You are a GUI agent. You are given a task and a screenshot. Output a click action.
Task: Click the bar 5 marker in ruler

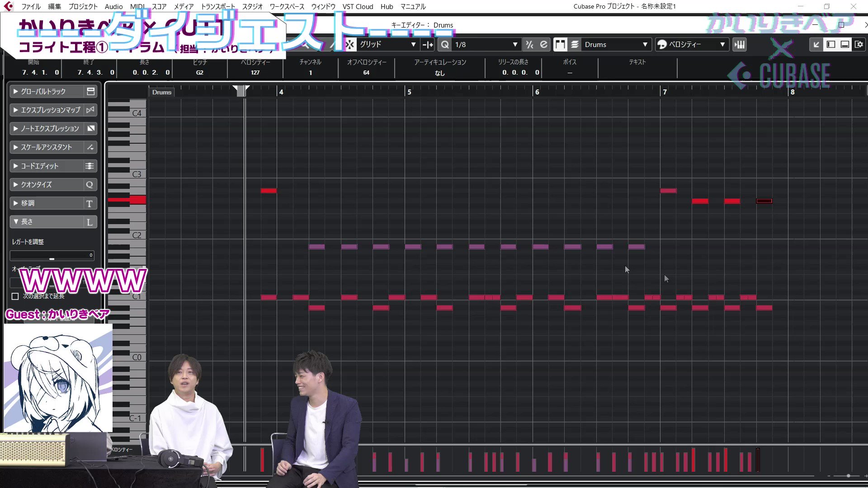[x=409, y=92]
